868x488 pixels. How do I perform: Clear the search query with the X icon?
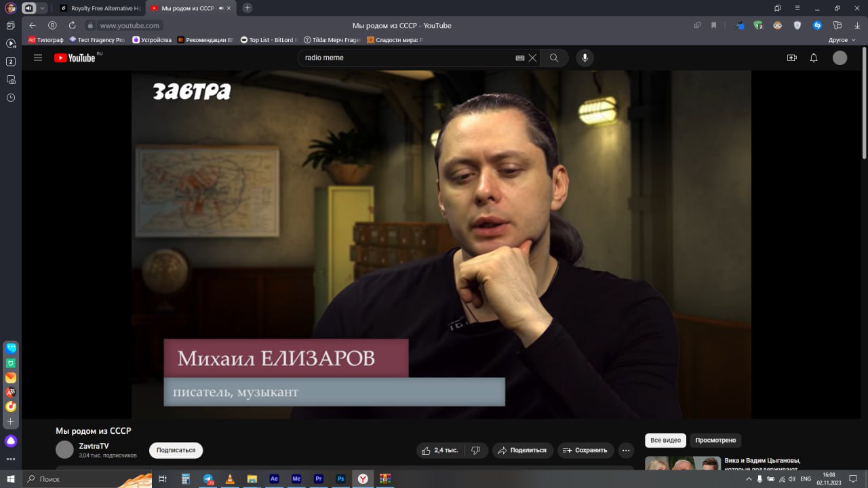point(533,58)
